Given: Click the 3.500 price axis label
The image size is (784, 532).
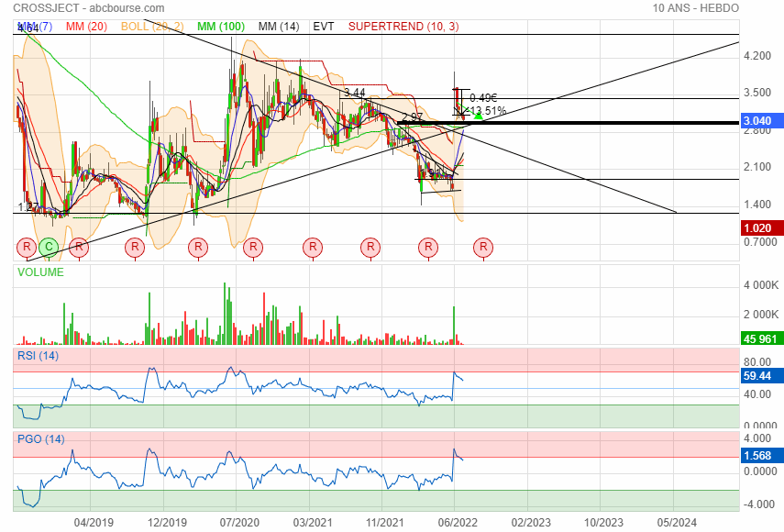Looking at the screenshot, I should (757, 93).
